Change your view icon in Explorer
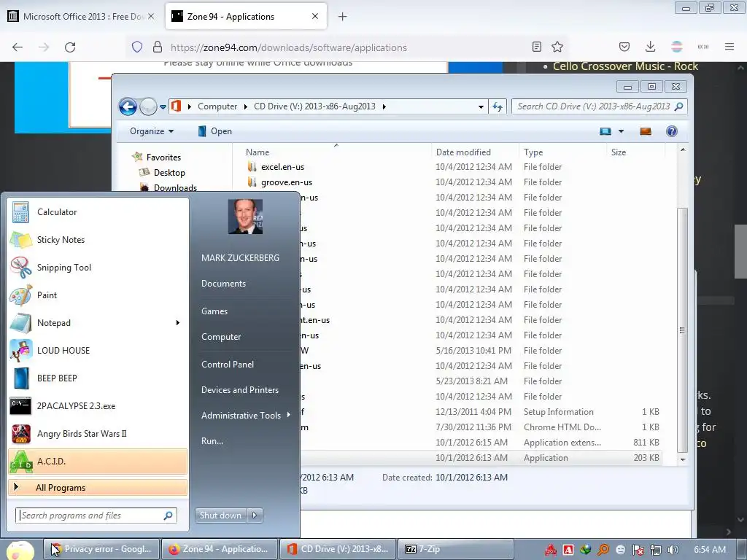The height and width of the screenshot is (560, 747). pyautogui.click(x=605, y=131)
